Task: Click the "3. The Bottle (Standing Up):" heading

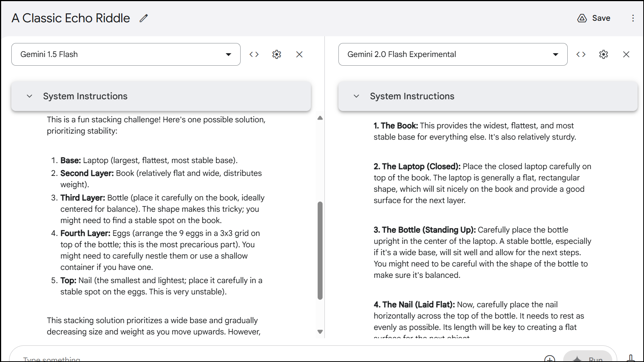Action: [x=425, y=230]
